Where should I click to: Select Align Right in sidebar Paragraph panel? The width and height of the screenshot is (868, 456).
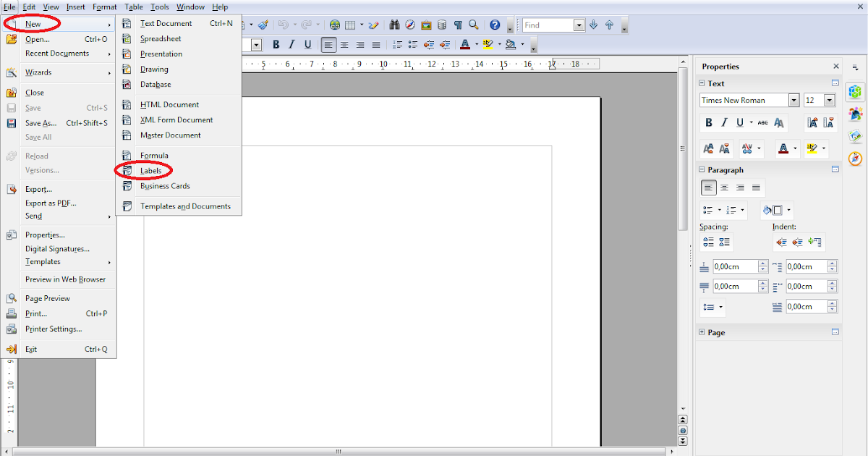coord(740,188)
